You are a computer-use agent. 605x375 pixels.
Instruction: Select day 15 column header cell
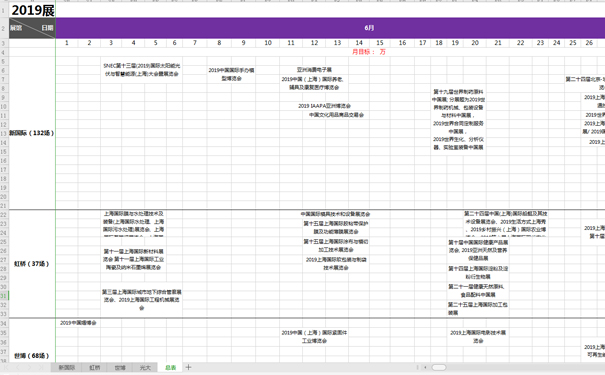380,43
